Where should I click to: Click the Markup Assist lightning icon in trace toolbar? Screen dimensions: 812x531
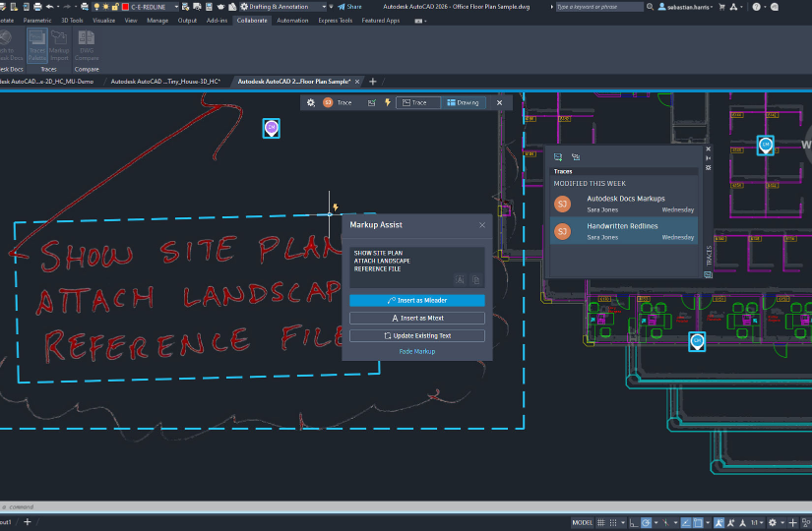[388, 102]
